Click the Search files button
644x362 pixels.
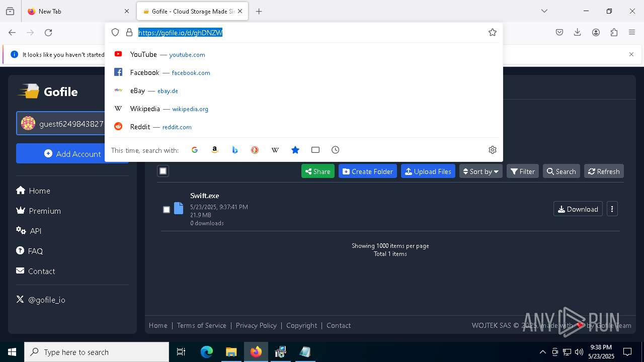pos(561,171)
